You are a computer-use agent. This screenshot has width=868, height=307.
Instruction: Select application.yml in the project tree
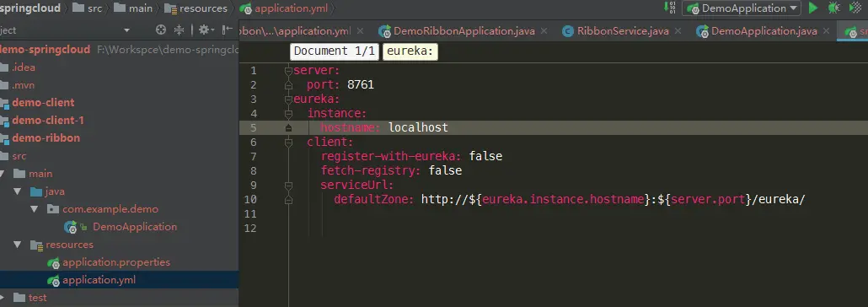point(99,280)
